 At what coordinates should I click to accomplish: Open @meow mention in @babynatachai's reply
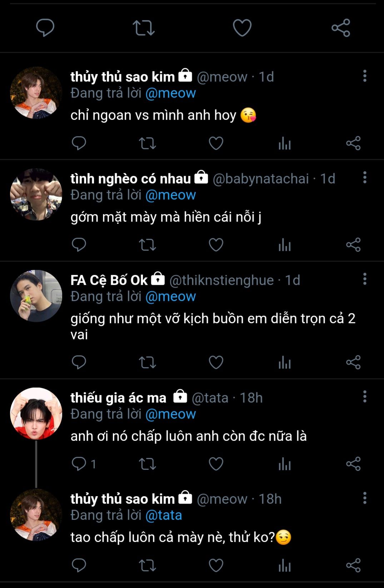click(170, 195)
